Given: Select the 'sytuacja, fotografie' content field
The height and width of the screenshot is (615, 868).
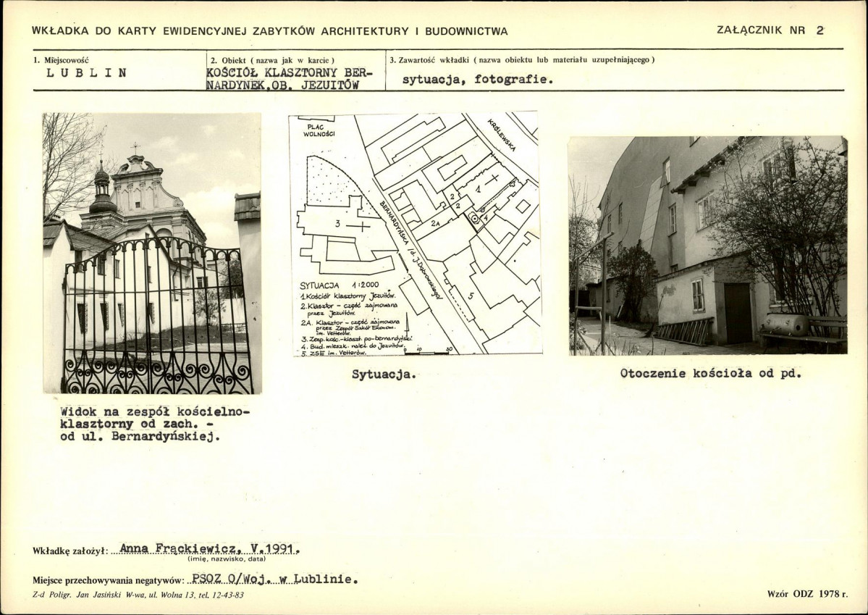Looking at the screenshot, I should (478, 80).
